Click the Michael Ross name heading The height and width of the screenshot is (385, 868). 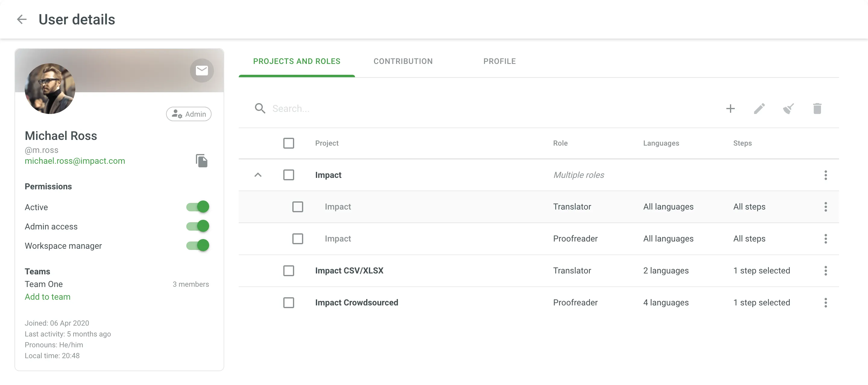[x=61, y=136]
